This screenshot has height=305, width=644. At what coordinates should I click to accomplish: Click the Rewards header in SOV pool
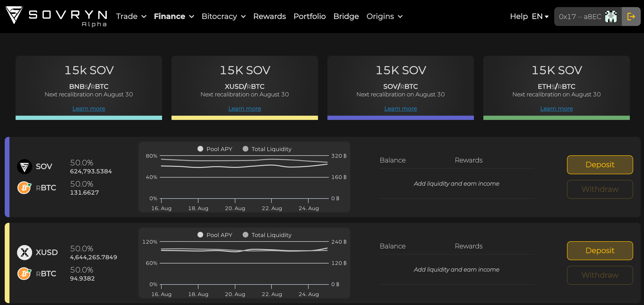(468, 160)
